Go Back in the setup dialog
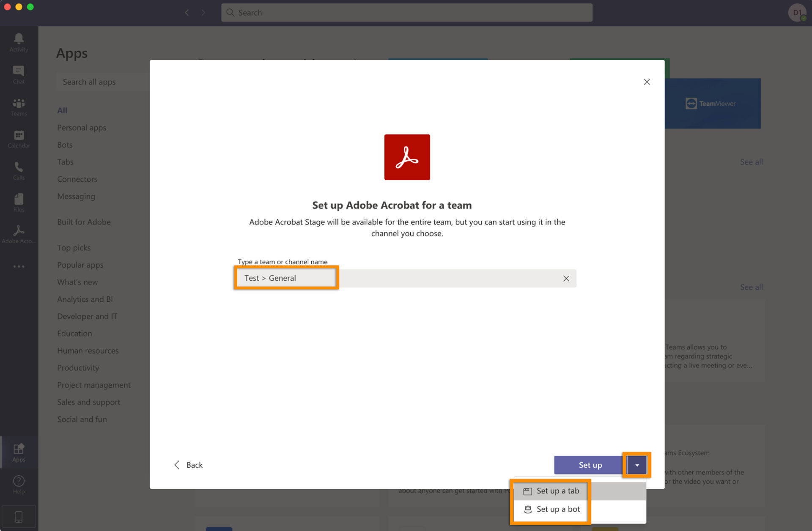Screen dimensions: 812x531 click(189, 465)
